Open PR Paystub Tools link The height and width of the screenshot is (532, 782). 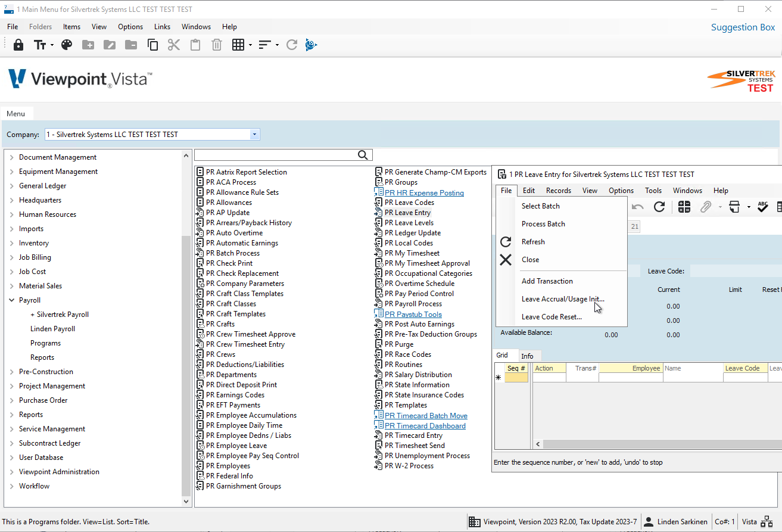[413, 314]
